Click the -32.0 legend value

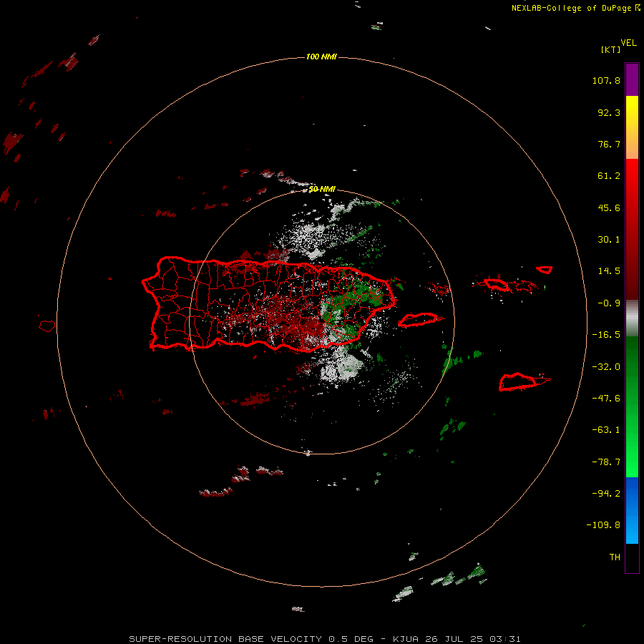pos(606,367)
